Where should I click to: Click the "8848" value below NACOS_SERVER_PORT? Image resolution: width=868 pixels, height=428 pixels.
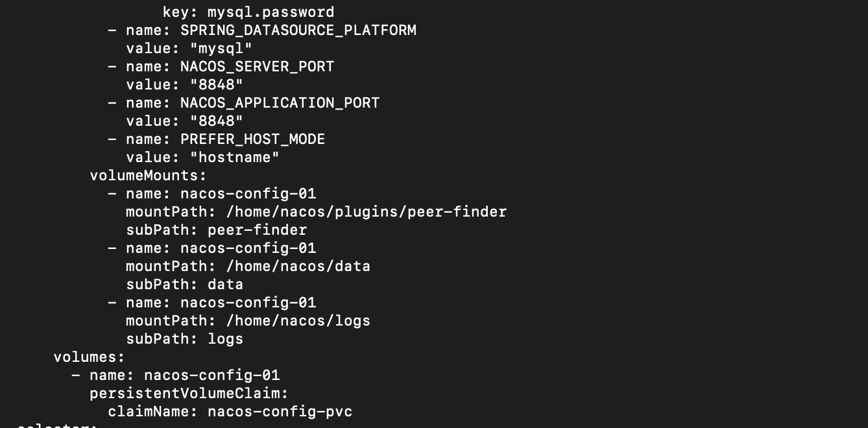[216, 85]
